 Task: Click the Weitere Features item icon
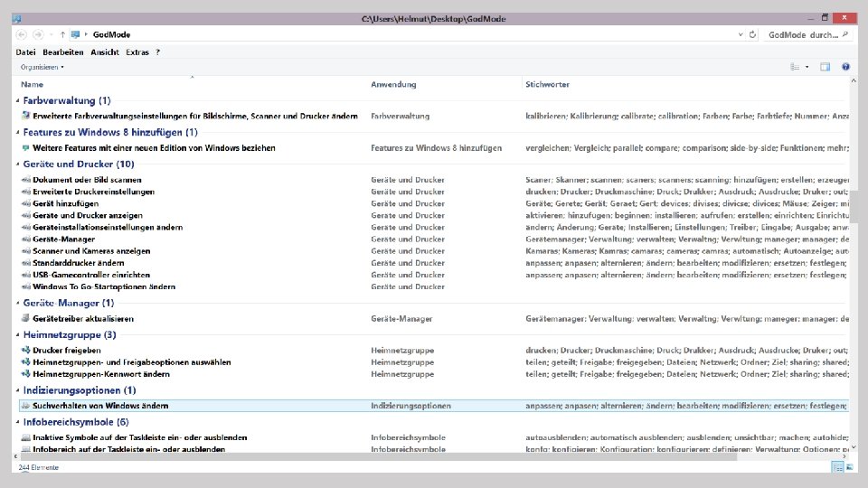pos(25,147)
